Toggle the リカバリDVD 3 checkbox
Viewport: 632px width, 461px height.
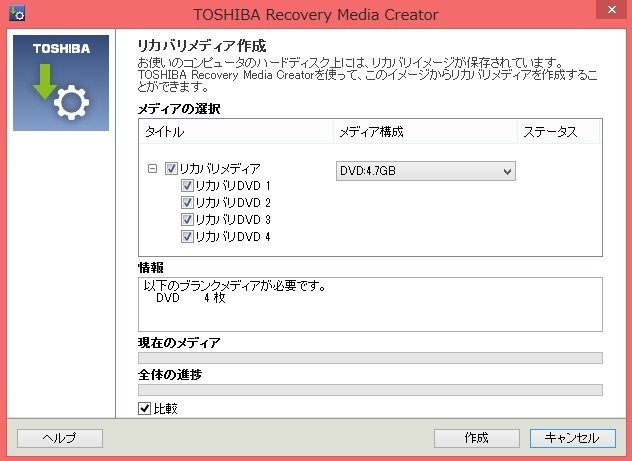coord(187,220)
